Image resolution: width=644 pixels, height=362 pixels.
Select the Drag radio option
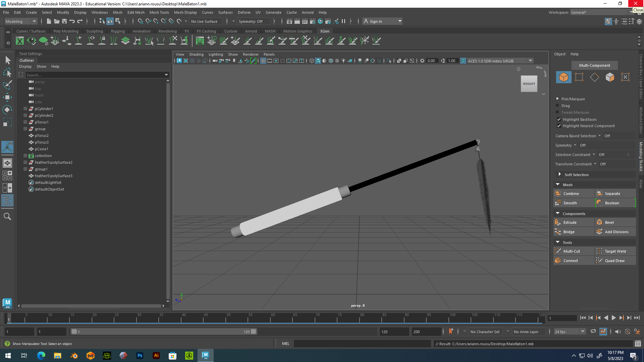pyautogui.click(x=557, y=106)
